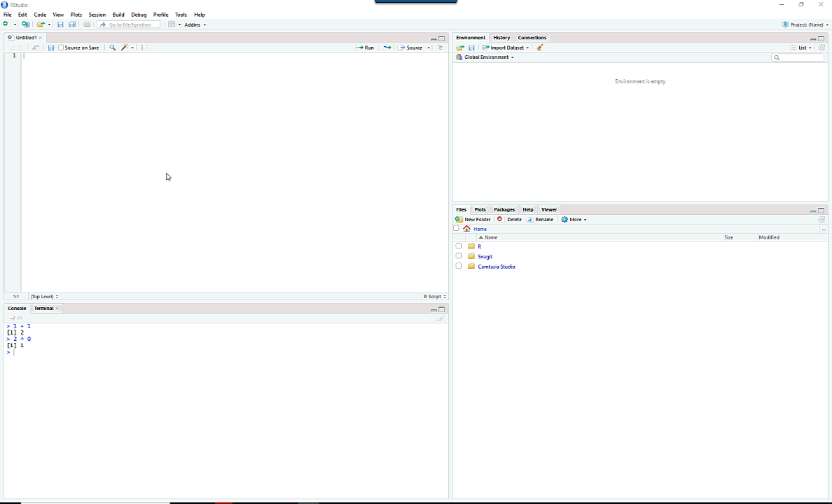Click the refresh icon in Files pane

click(x=821, y=220)
